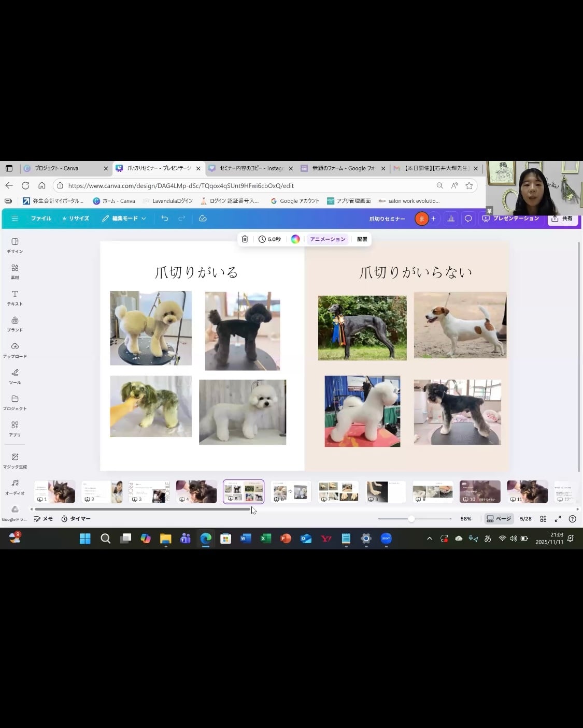583x728 pixels.
Task: Open the アプリ apps panel
Action: point(15,429)
